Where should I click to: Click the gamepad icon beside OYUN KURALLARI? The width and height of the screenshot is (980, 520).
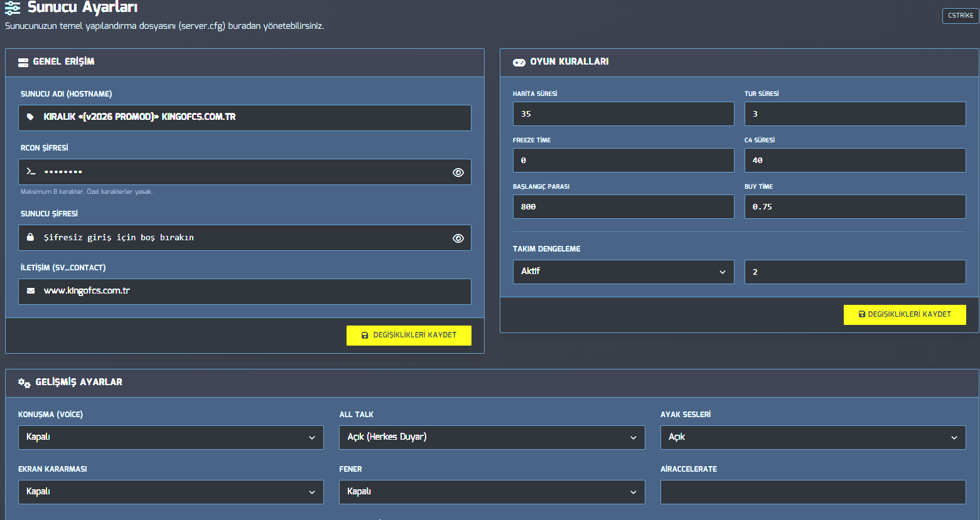click(x=519, y=62)
